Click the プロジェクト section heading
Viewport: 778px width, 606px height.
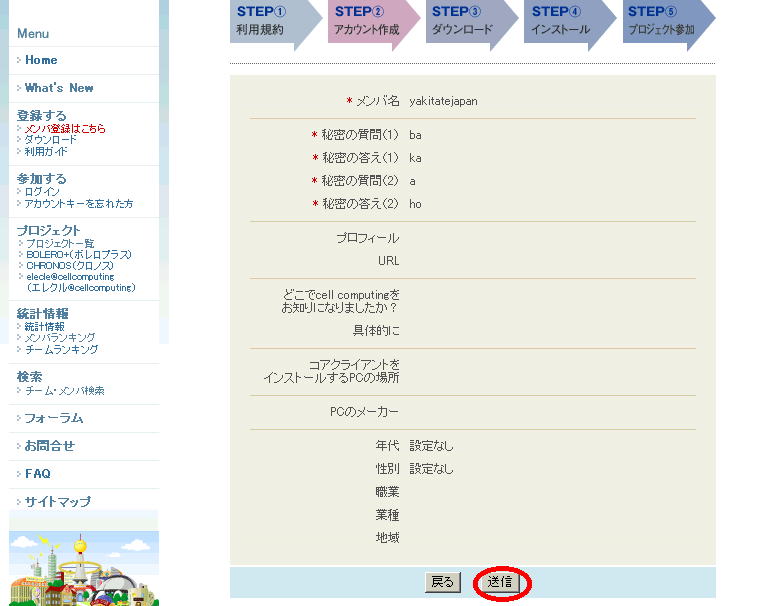48,230
